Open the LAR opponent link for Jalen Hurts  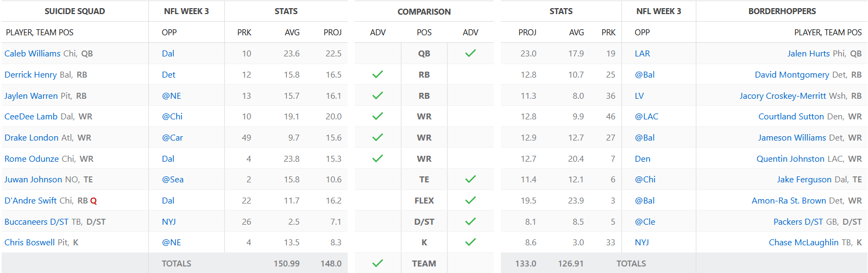click(x=642, y=53)
